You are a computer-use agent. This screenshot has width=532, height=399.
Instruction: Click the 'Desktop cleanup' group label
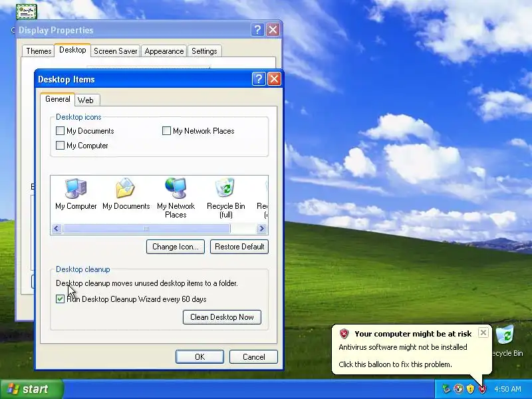(82, 269)
